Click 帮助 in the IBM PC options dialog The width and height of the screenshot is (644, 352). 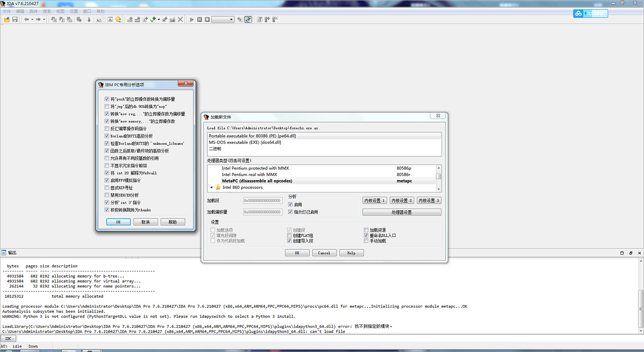(173, 222)
